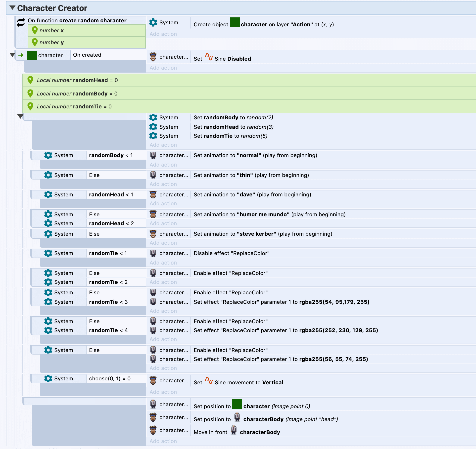Screen dimensions: 476x449
Task: Select the randomBody < 1 condition
Action: (x=111, y=155)
